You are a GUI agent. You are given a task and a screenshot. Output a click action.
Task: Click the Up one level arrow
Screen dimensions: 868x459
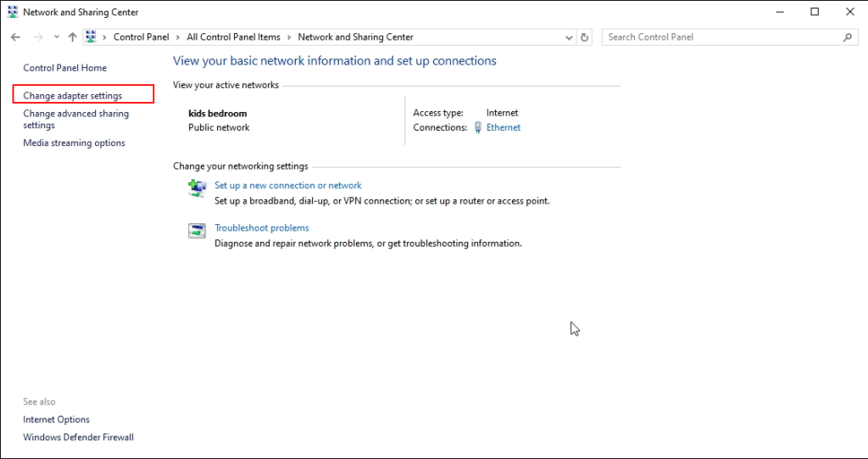point(72,37)
